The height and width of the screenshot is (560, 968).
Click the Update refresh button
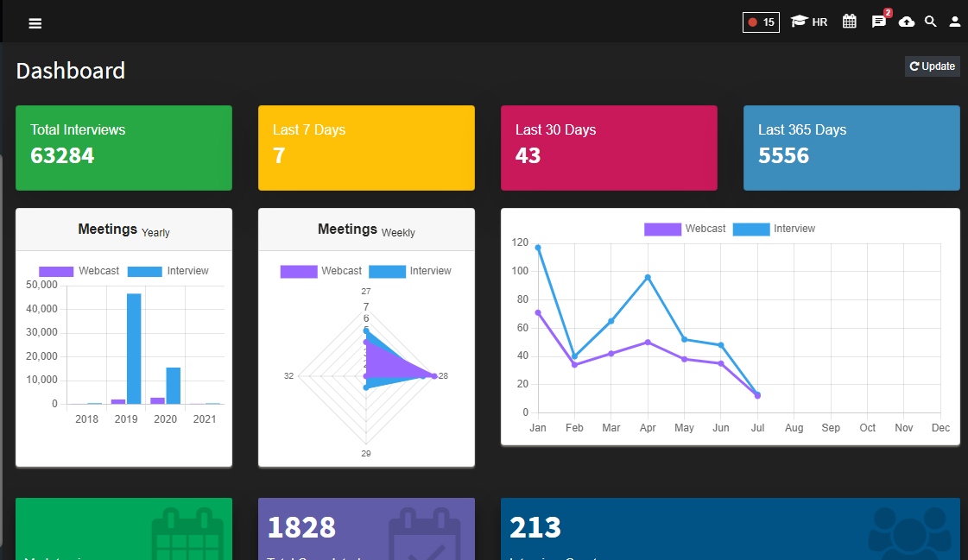coord(933,66)
